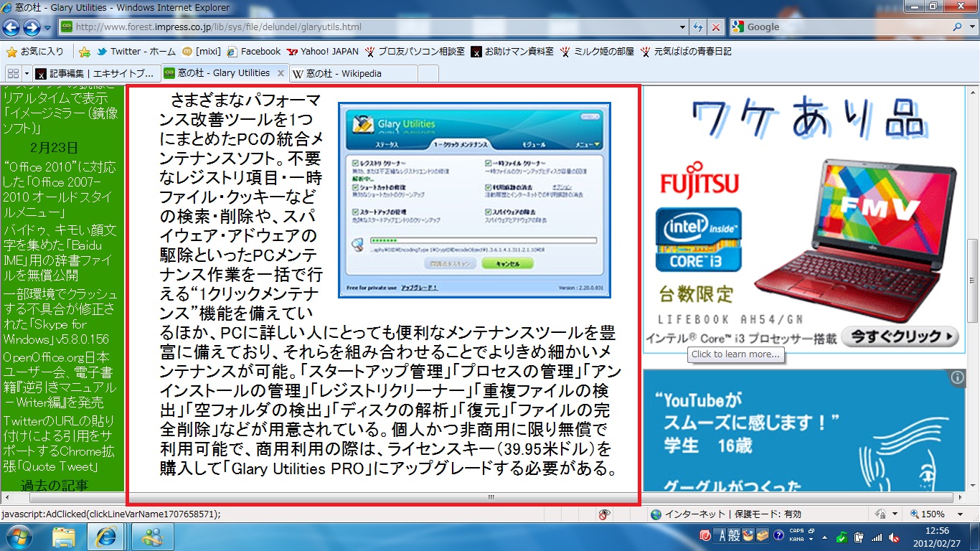This screenshot has width=980, height=551.
Task: Click the IME 般 conversion mode button
Action: [735, 536]
